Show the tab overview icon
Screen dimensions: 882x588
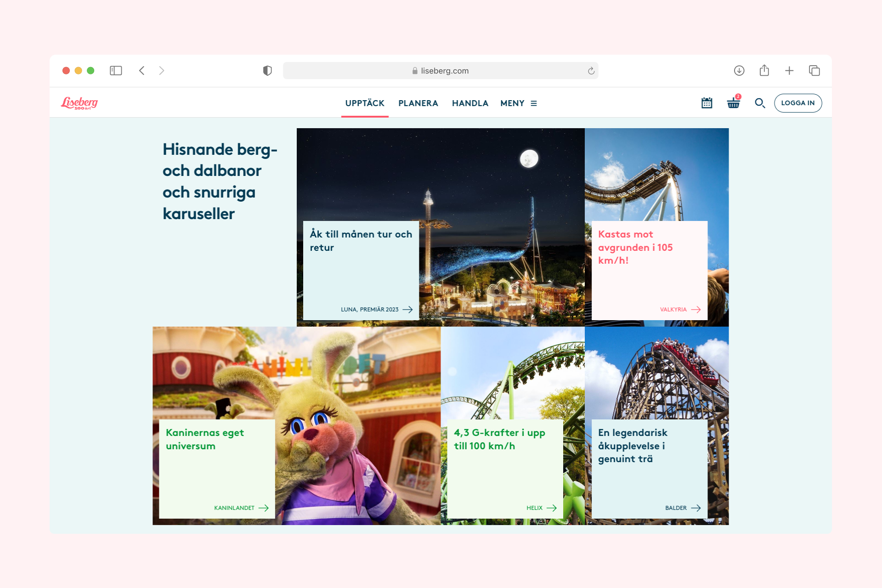pos(814,70)
